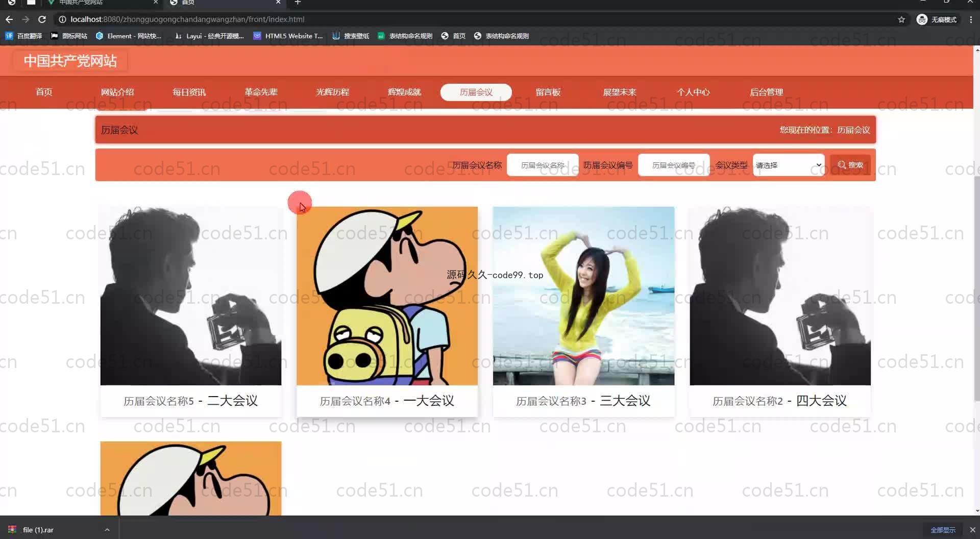Open the 每日资讯 navigation item
980x539 pixels.
click(189, 92)
